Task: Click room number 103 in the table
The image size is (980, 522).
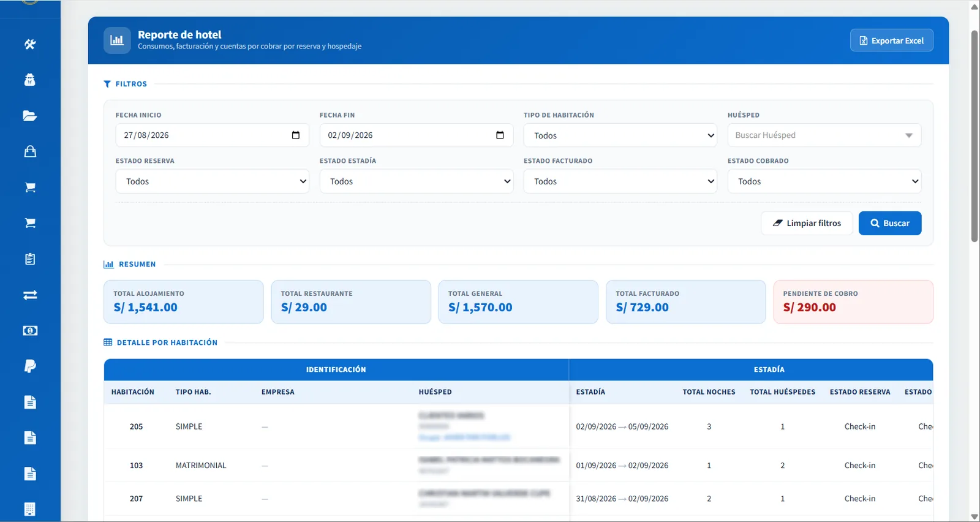Action: tap(136, 466)
